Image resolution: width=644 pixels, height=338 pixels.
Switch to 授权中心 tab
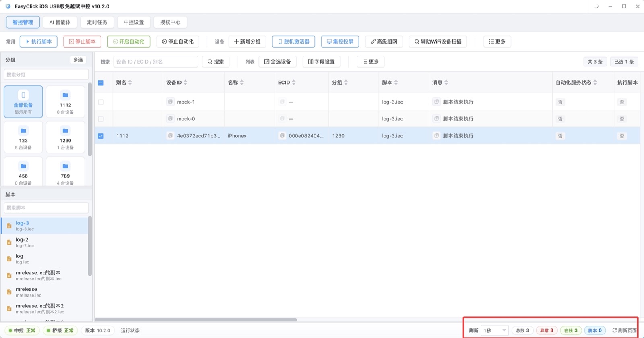[x=170, y=22]
